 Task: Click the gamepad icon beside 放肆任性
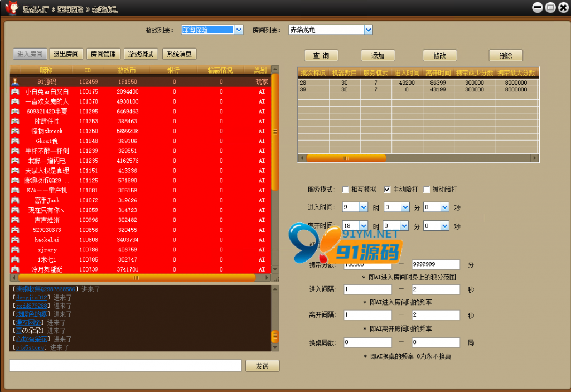click(15, 121)
